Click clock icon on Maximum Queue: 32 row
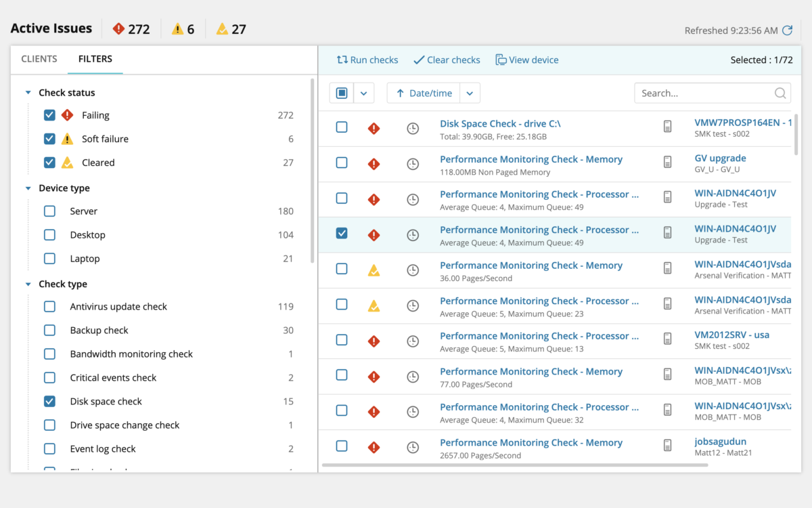Viewport: 812px width, 508px height. pyautogui.click(x=413, y=412)
